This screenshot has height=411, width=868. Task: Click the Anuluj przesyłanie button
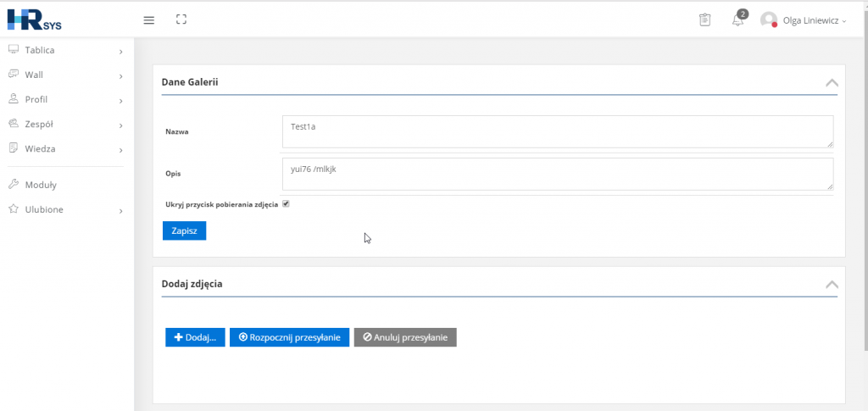click(x=405, y=337)
